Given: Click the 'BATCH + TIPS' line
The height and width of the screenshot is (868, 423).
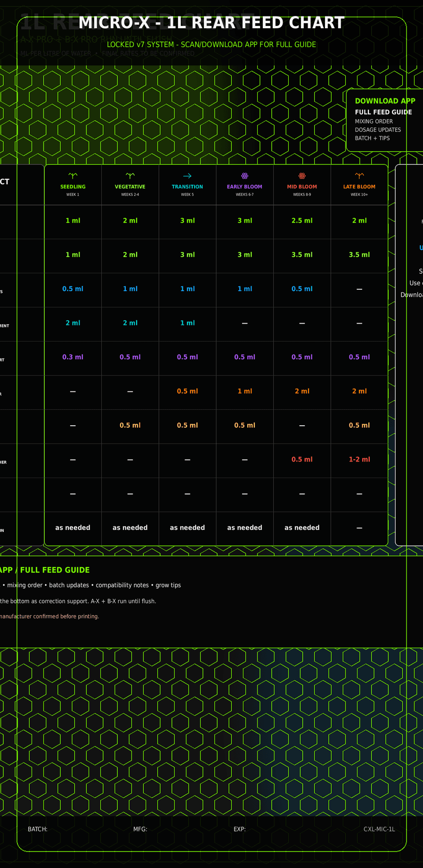Looking at the screenshot, I should point(372,138).
